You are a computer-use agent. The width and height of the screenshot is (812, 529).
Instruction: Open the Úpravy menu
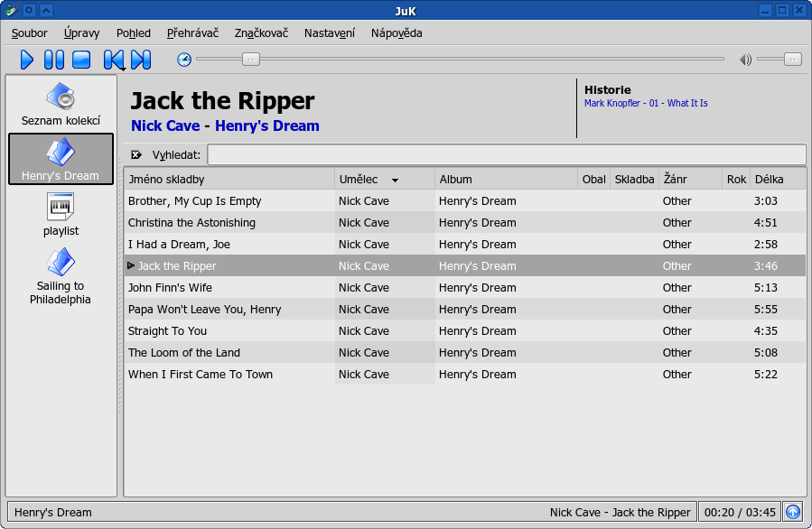[82, 33]
